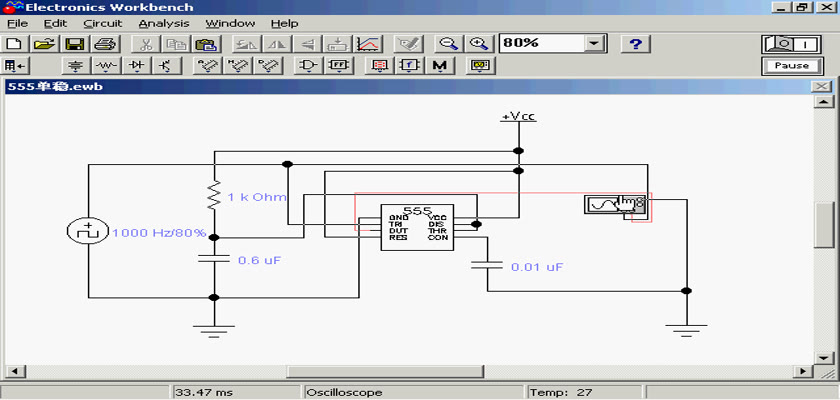Click the Rotate component icon

click(247, 44)
